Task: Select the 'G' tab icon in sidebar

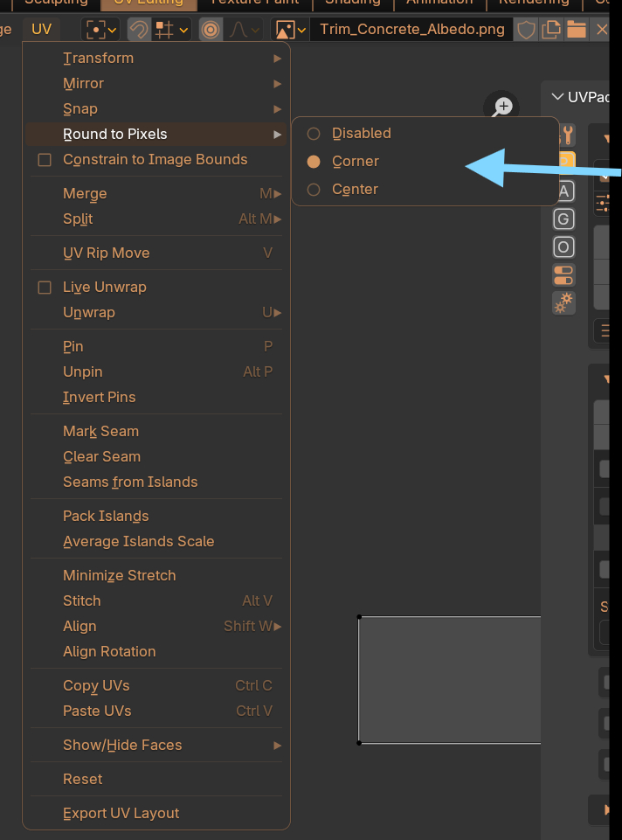Action: pos(564,219)
